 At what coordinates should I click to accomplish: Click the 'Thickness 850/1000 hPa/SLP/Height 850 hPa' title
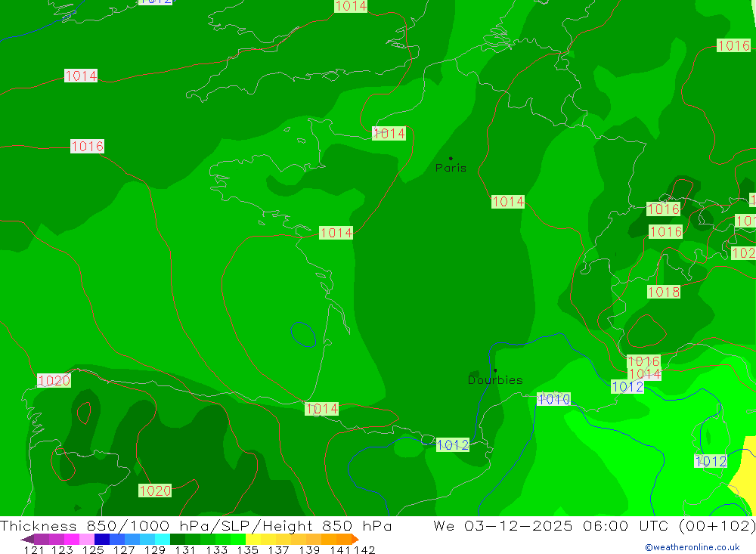click(x=196, y=525)
